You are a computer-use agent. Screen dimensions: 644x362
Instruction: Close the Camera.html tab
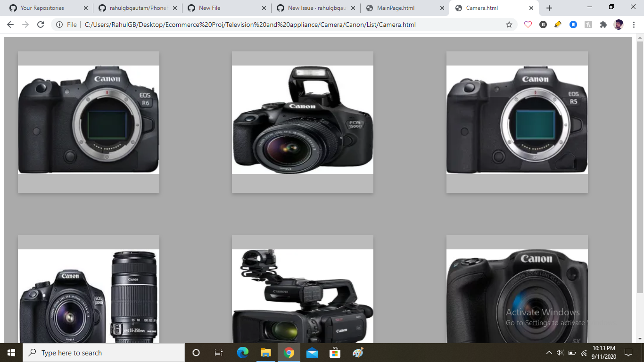point(531,8)
